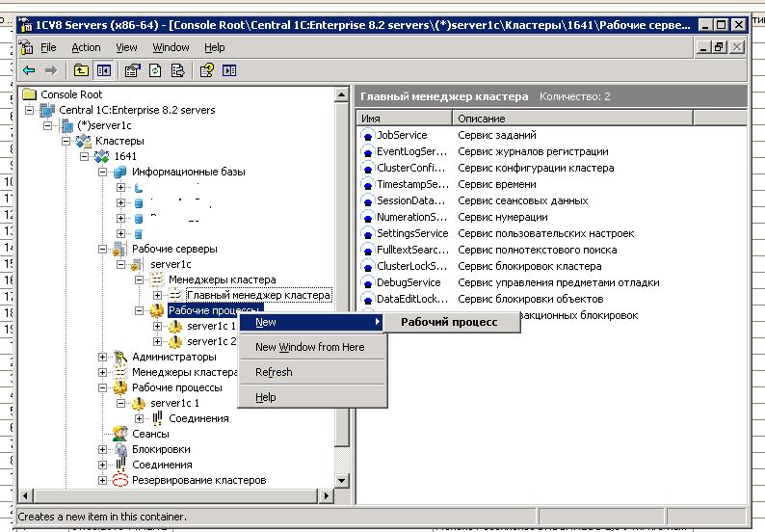Choose New Window from Here

[311, 347]
